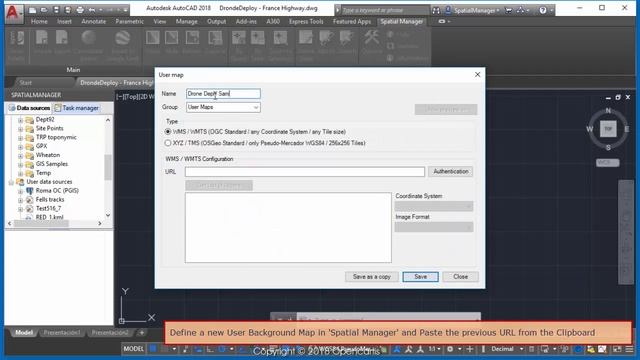The image size is (640, 360).
Task: Open the Insert ribbon tab
Action: click(64, 22)
